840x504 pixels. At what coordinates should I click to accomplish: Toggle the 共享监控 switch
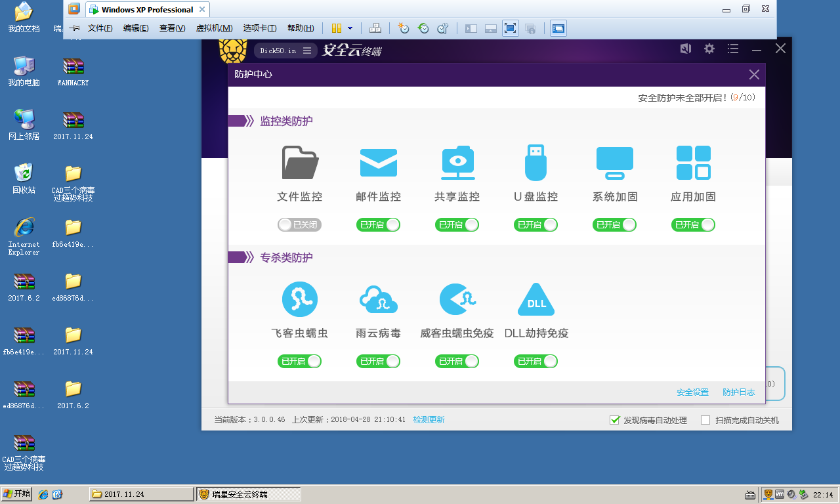457,225
